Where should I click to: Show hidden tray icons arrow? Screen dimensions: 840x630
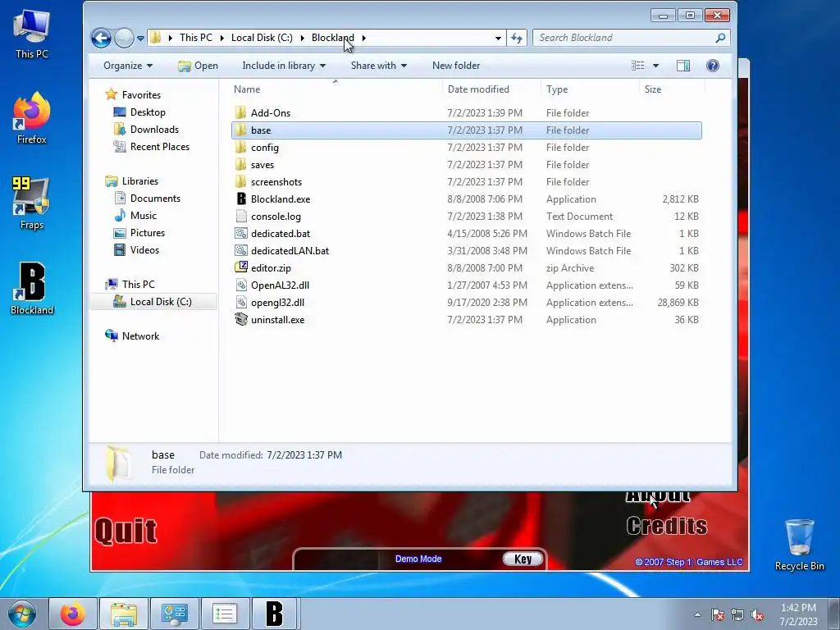(x=697, y=614)
